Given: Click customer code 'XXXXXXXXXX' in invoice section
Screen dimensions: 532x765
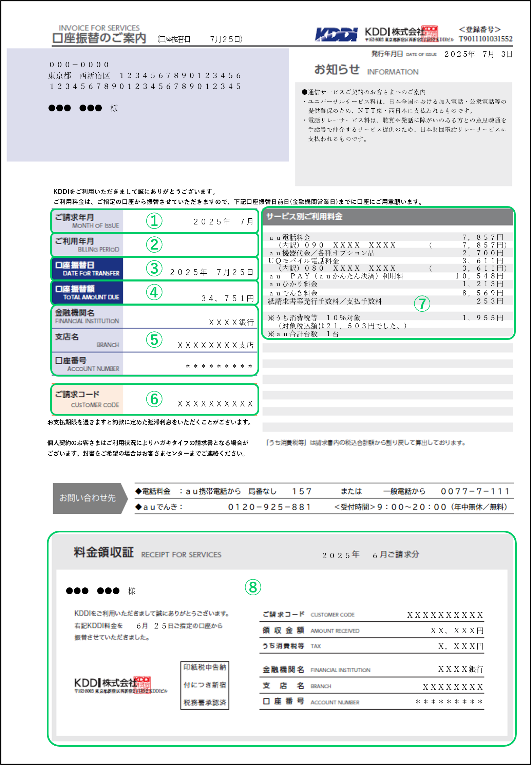Looking at the screenshot, I should click(x=215, y=404).
